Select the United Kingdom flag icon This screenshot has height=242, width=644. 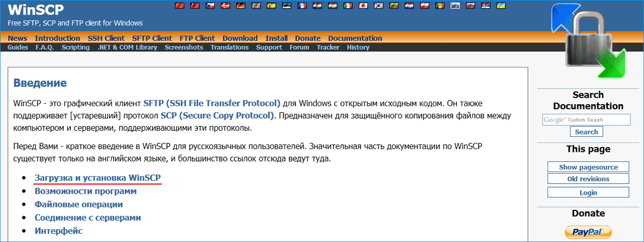[257, 6]
